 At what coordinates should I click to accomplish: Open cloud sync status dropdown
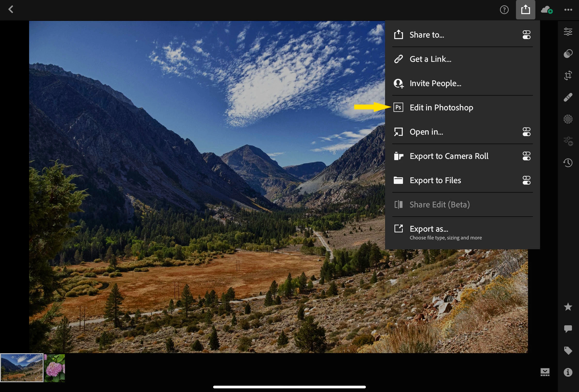(547, 10)
